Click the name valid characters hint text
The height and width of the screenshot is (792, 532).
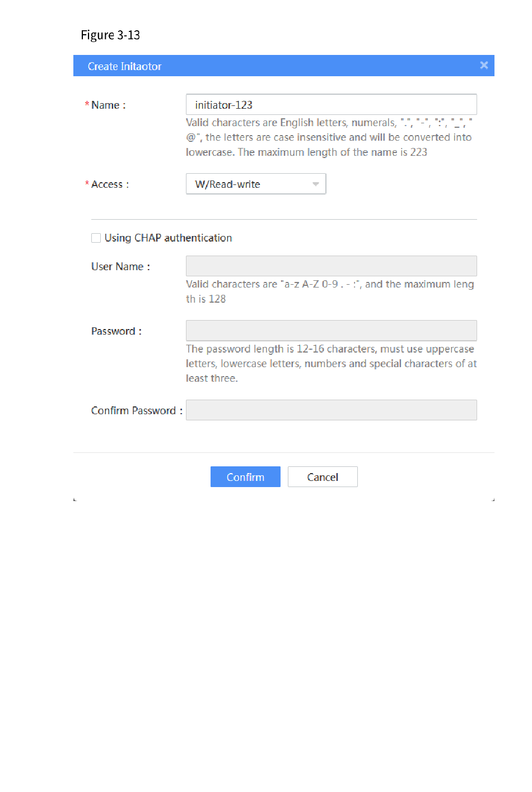329,137
